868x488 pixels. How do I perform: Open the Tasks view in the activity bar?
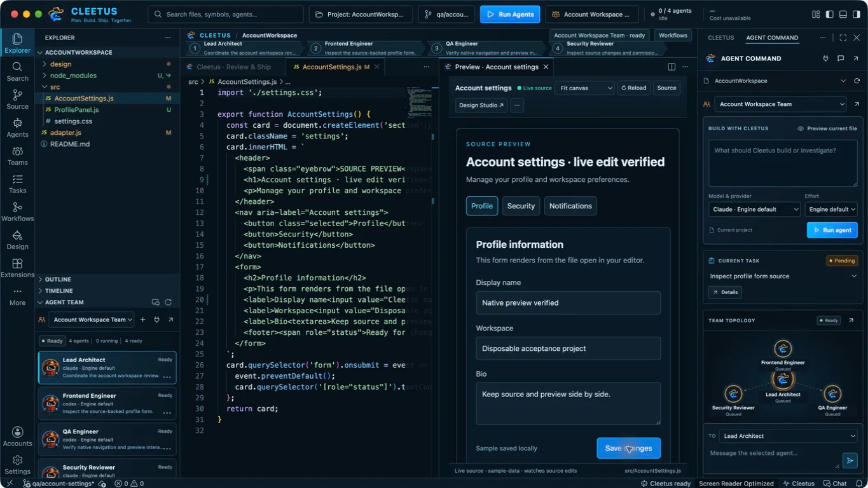click(17, 183)
